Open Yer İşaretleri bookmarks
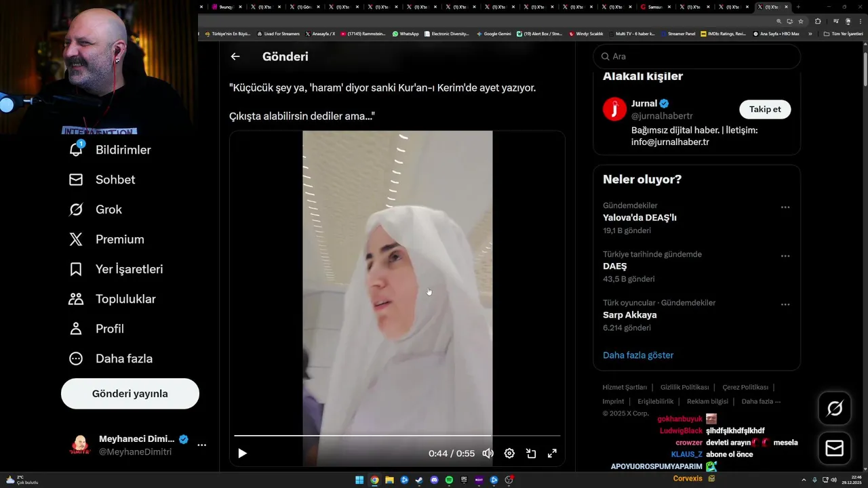Viewport: 868px width, 488px height. [x=116, y=269]
